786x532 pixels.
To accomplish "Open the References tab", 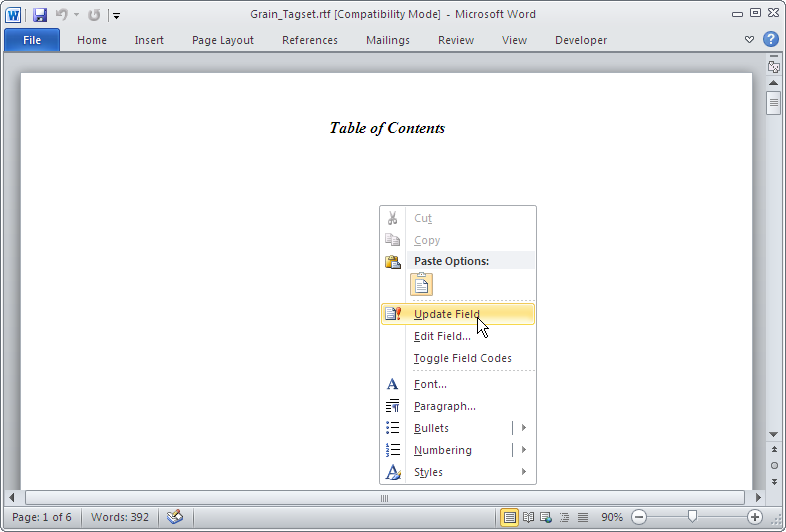I will coord(310,40).
